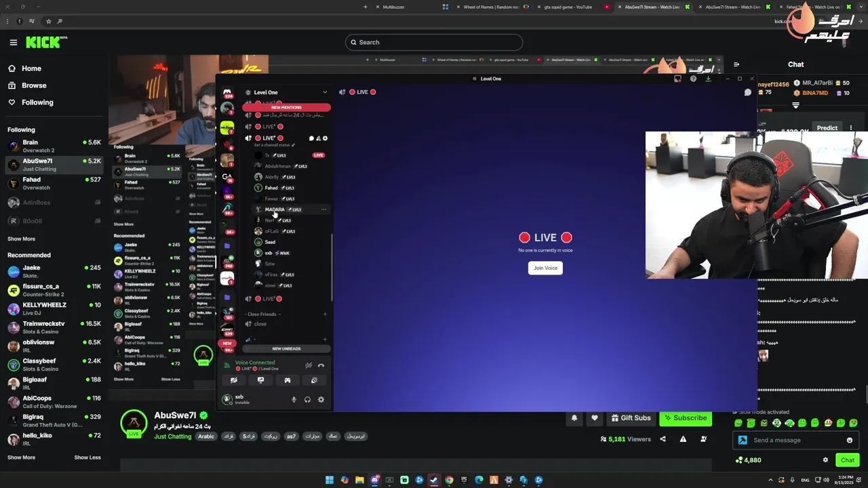
Task: Open Steam from the taskbar
Action: point(434,480)
